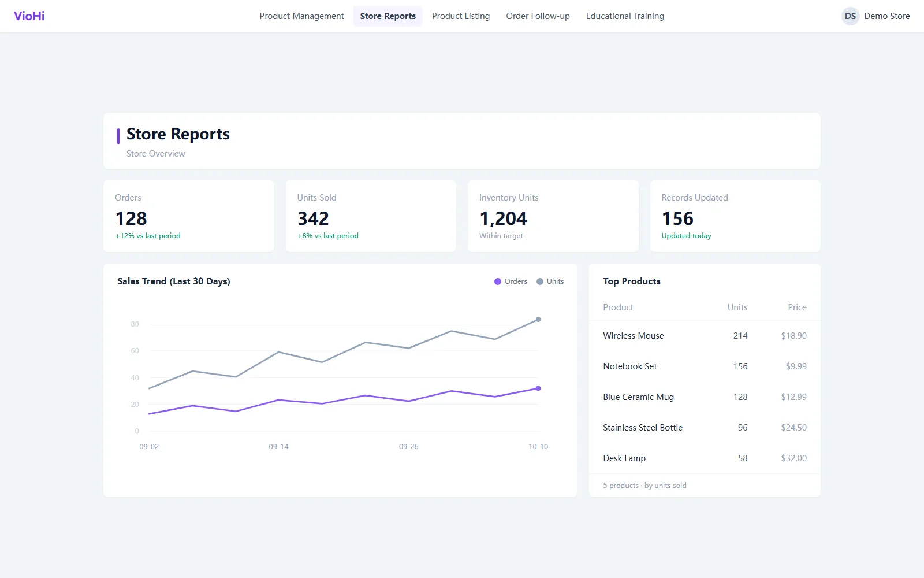The width and height of the screenshot is (924, 578).
Task: Click the Sales Trend (Last 30 Days) title
Action: point(174,281)
